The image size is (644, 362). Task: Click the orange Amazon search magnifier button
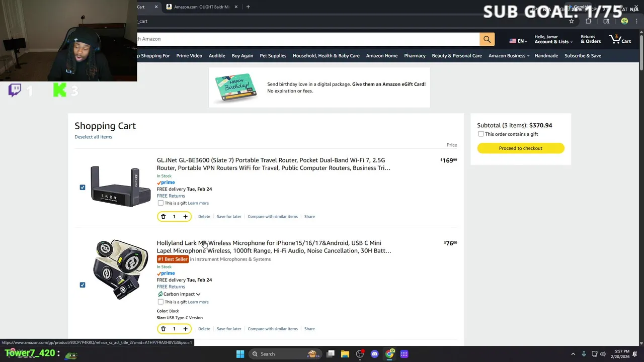[487, 39]
